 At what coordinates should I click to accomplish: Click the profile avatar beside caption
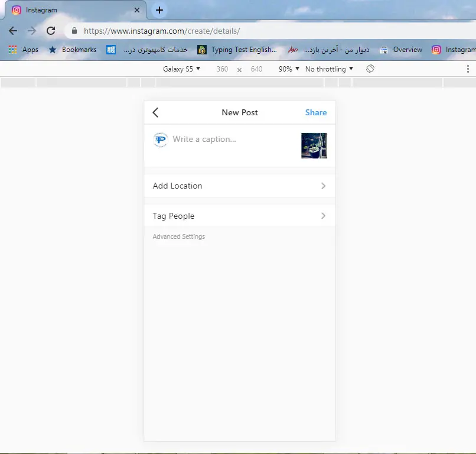[160, 140]
